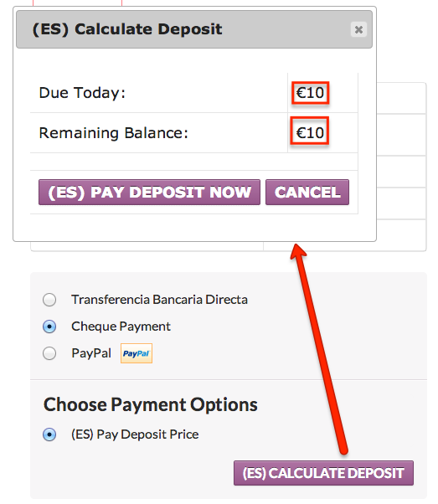
Task: Click the Due Today amount €10
Action: [310, 93]
